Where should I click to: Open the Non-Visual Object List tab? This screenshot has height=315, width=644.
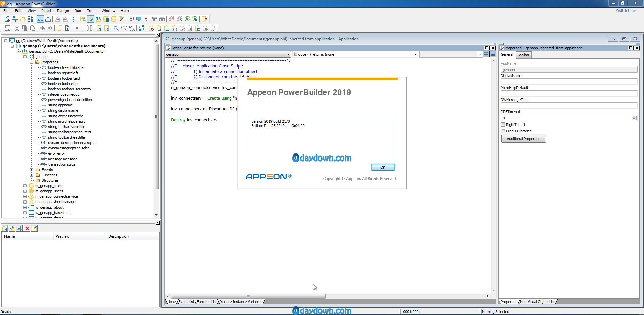click(538, 302)
